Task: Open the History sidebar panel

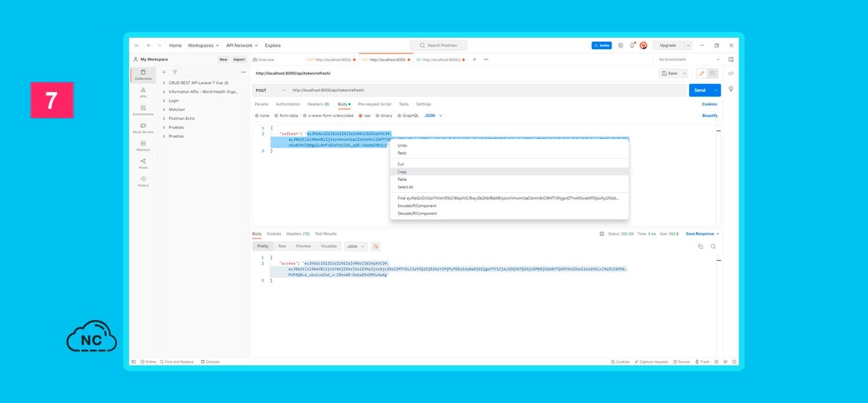Action: tap(143, 182)
